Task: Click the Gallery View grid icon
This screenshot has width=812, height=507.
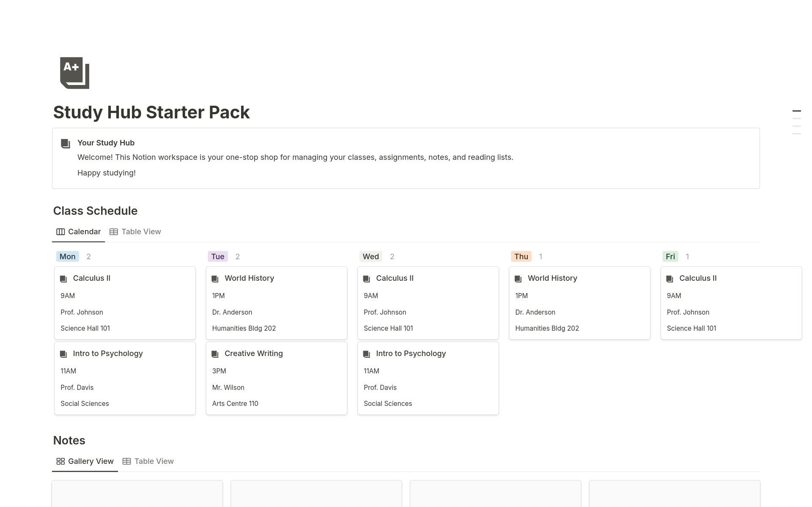Action: point(60,461)
